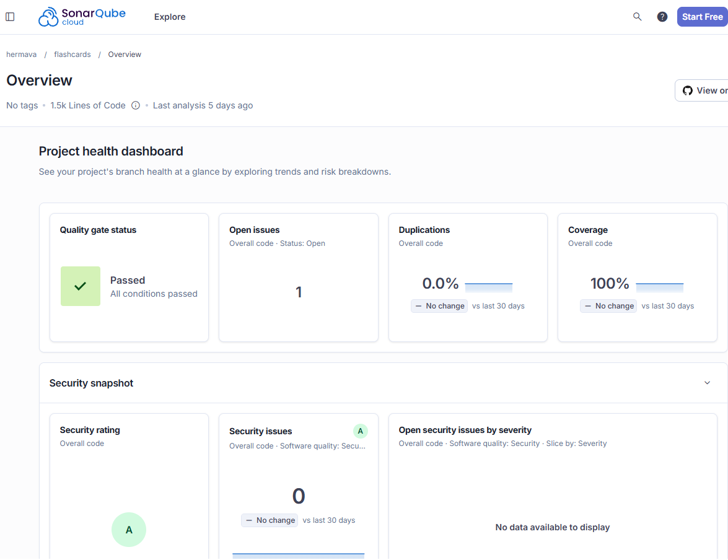
Task: Open the help question mark icon
Action: click(x=662, y=17)
